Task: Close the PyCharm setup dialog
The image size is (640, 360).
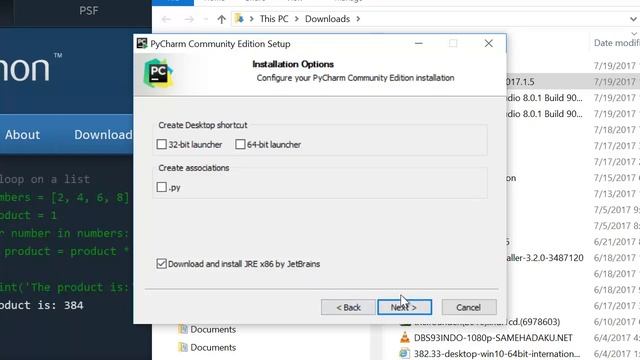Action: coord(489,43)
